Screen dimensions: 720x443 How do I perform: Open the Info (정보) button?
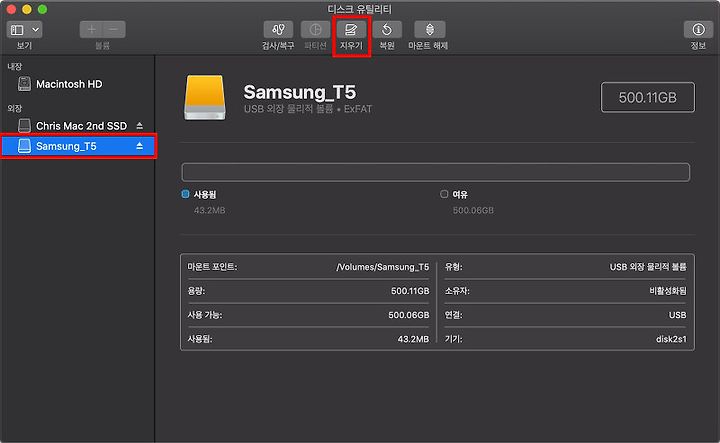tap(698, 30)
